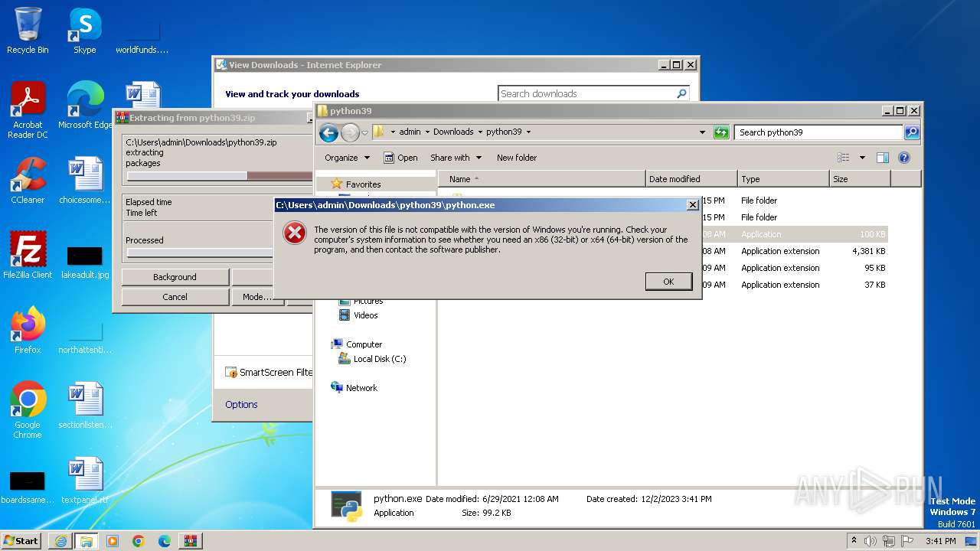Open the northattenti desktop file
Viewport: 980px width, 551px height.
pos(85,337)
